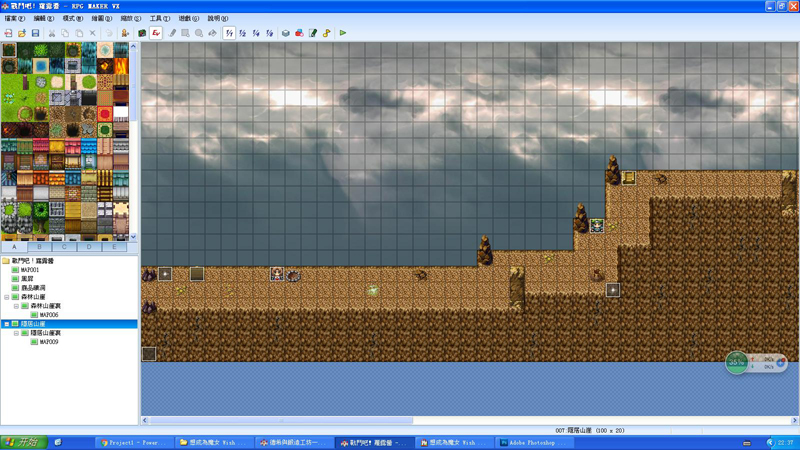Switch to tileset tab B

39,247
